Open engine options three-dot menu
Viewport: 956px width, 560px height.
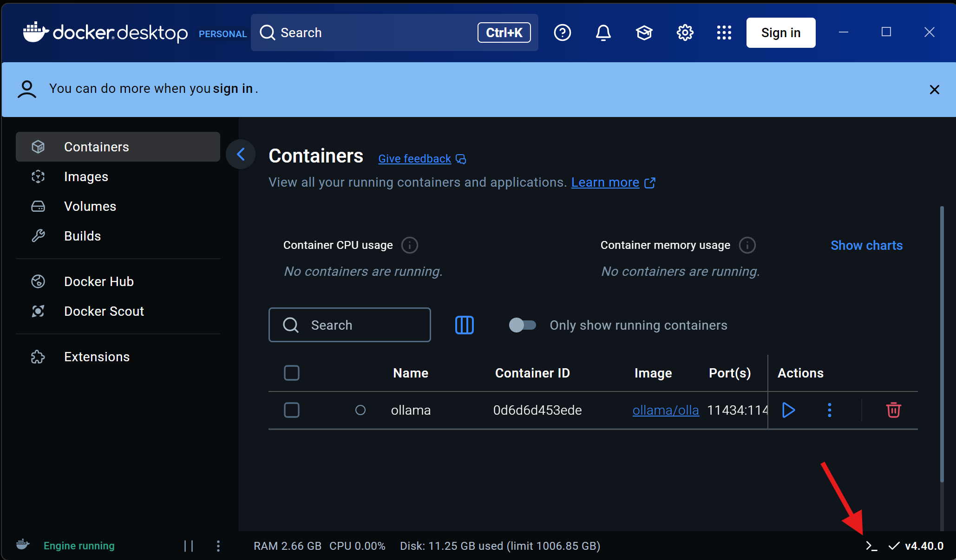coord(218,546)
